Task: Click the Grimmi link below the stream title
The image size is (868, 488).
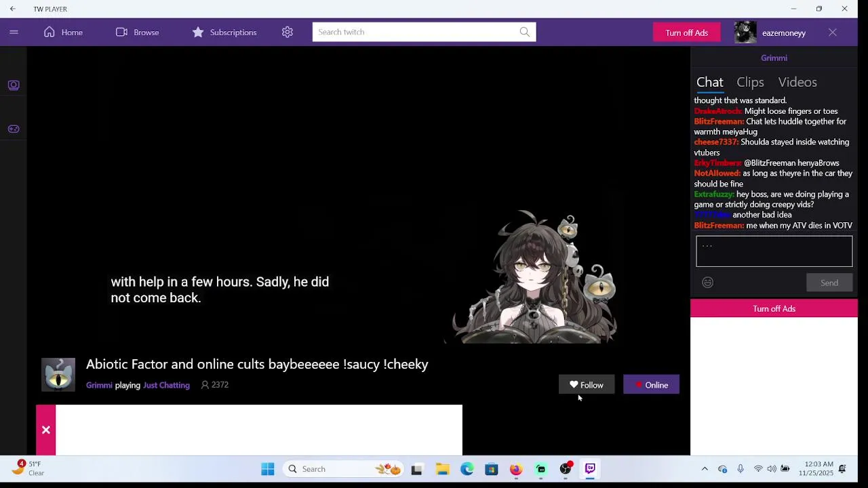Action: pos(99,385)
